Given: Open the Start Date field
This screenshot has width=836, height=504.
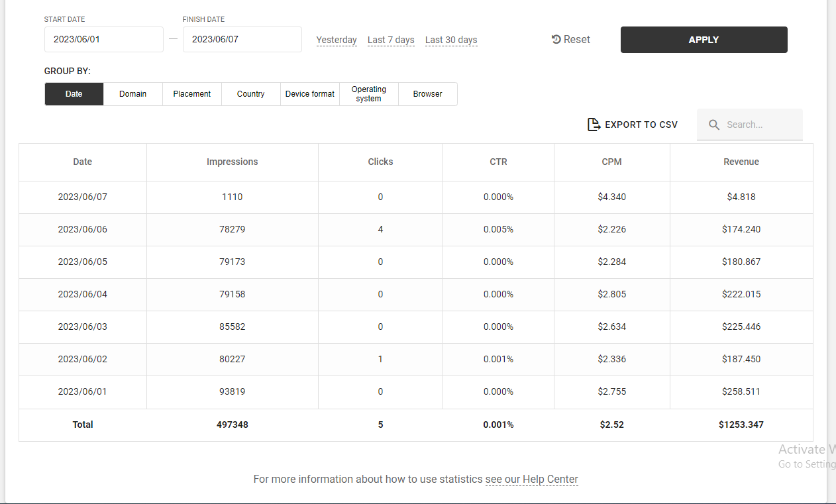Looking at the screenshot, I should point(103,40).
